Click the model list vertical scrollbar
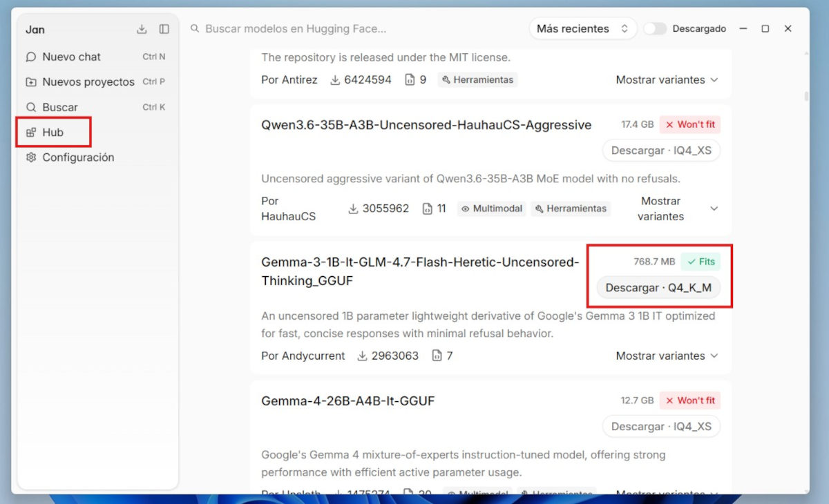The height and width of the screenshot is (504, 829). pyautogui.click(x=806, y=96)
